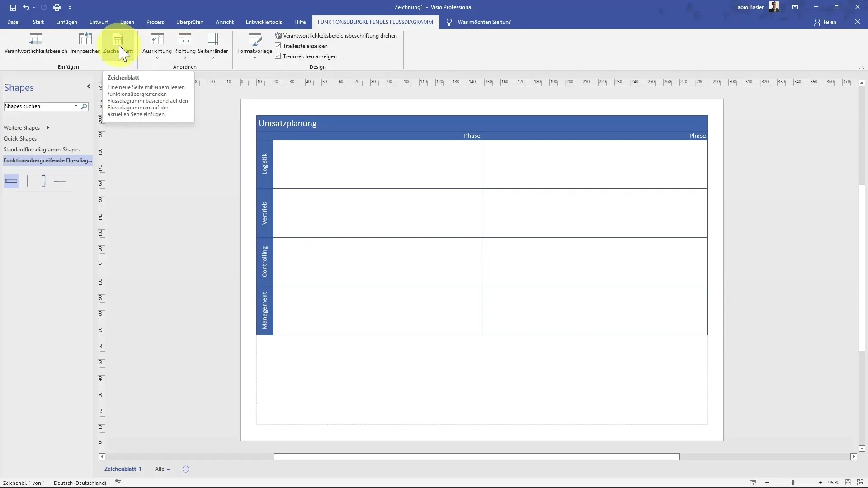Select the vertical swimlane stencil shape
The image size is (868, 488).
pyautogui.click(x=43, y=181)
